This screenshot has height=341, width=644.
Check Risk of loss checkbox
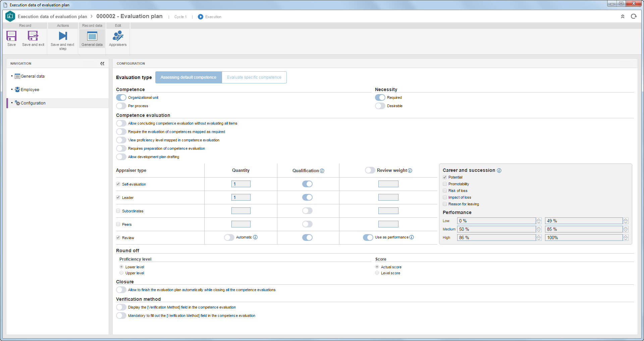(445, 191)
